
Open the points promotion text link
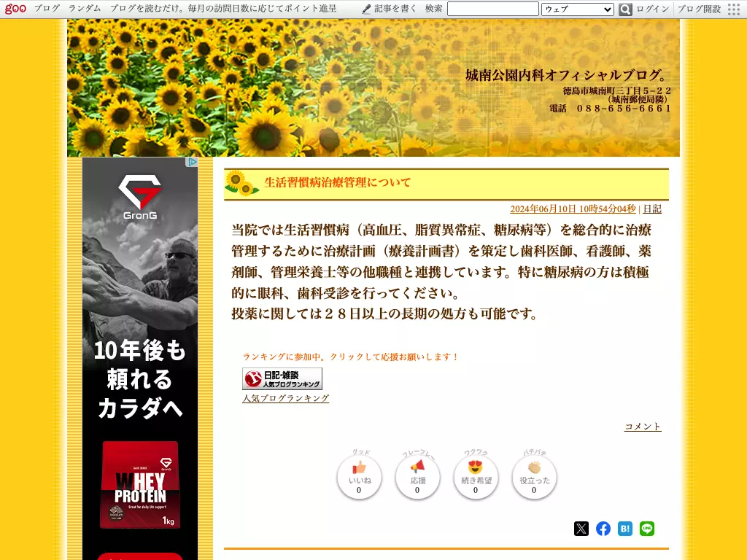click(x=223, y=9)
